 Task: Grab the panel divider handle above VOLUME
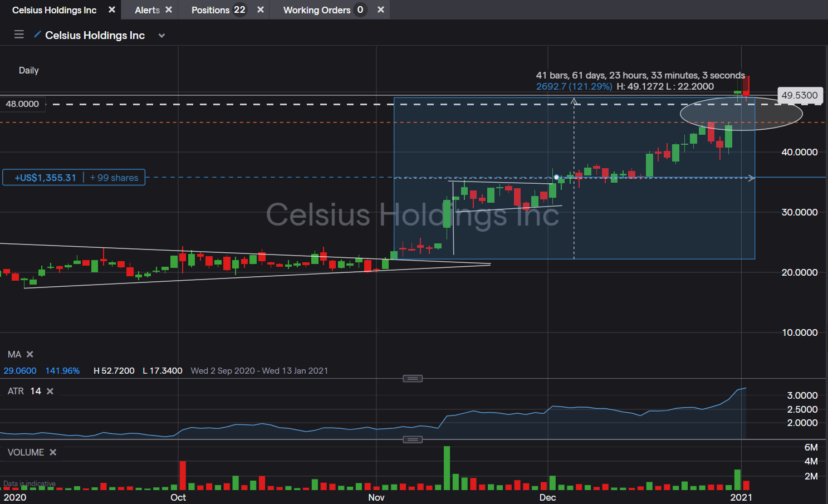[413, 439]
